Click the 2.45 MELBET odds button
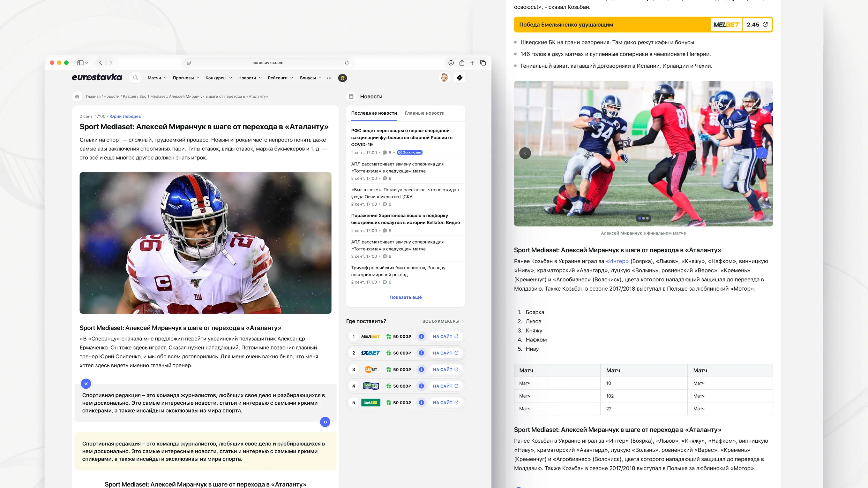This screenshot has height=488, width=868. (757, 25)
